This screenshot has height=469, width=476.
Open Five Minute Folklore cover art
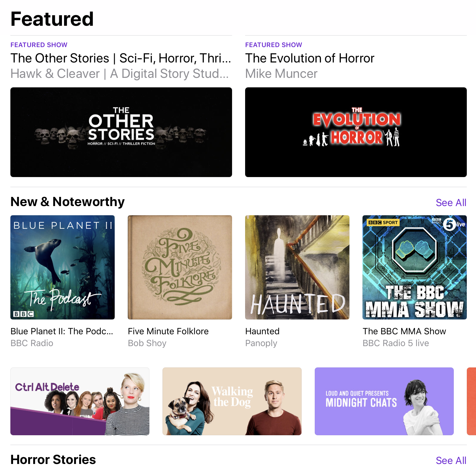click(x=180, y=267)
